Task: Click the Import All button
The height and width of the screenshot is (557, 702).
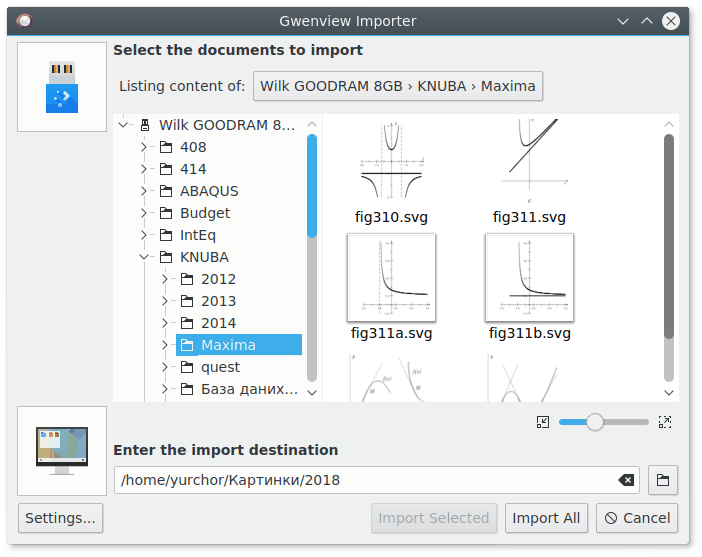Action: (x=546, y=518)
